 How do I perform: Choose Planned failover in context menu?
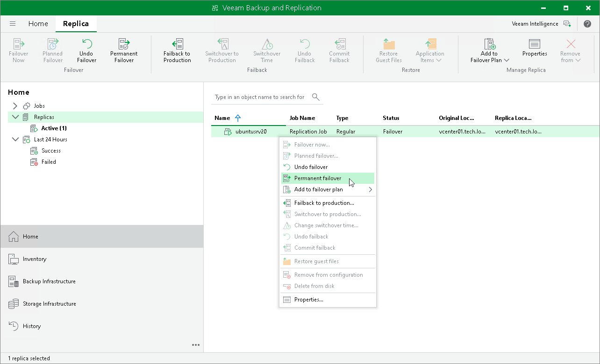pyautogui.click(x=328, y=156)
